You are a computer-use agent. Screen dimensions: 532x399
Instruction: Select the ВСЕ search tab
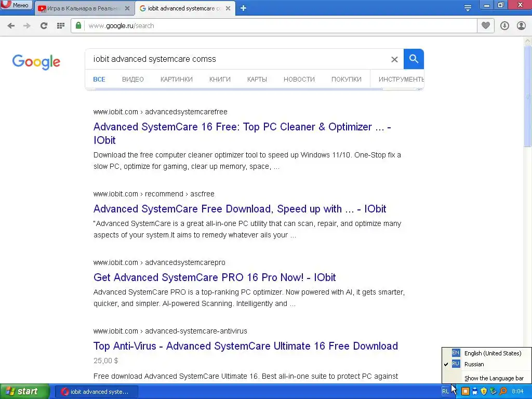click(99, 79)
